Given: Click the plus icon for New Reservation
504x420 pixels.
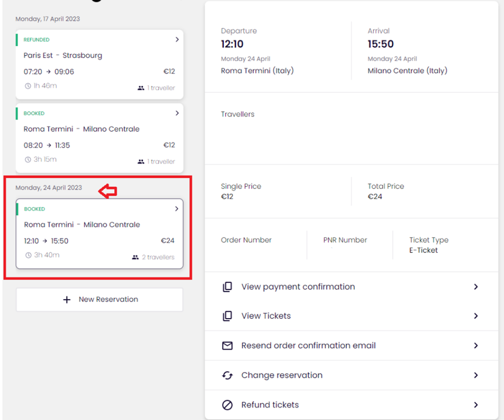Looking at the screenshot, I should 67,300.
